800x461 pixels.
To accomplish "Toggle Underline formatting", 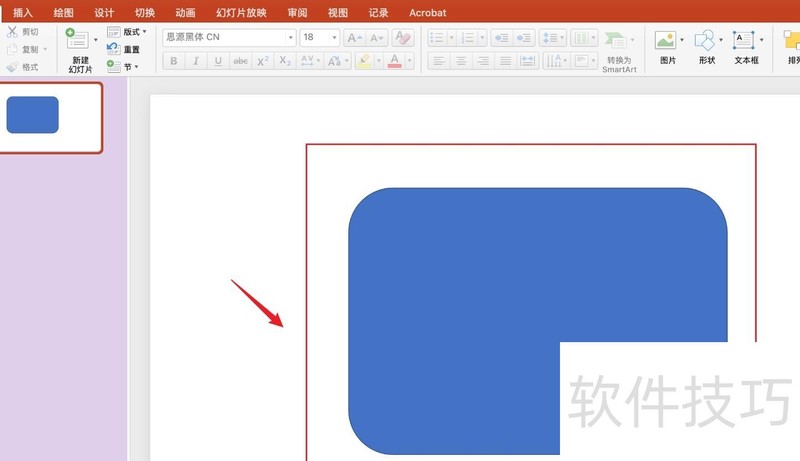I will tap(218, 61).
